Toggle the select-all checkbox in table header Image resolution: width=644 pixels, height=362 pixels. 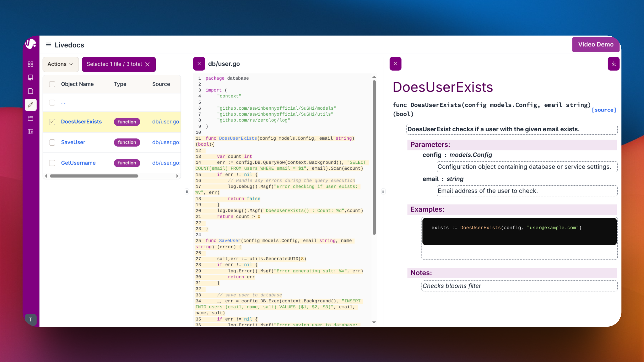coord(52,84)
